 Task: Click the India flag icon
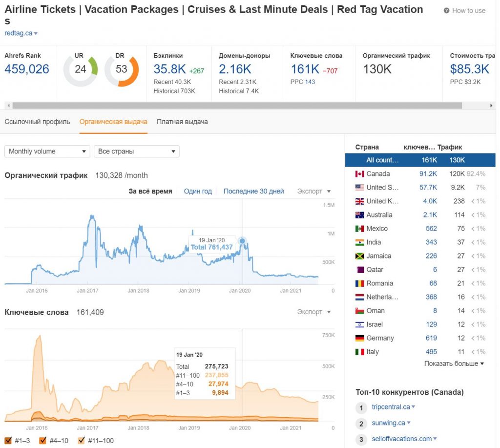pyautogui.click(x=360, y=242)
